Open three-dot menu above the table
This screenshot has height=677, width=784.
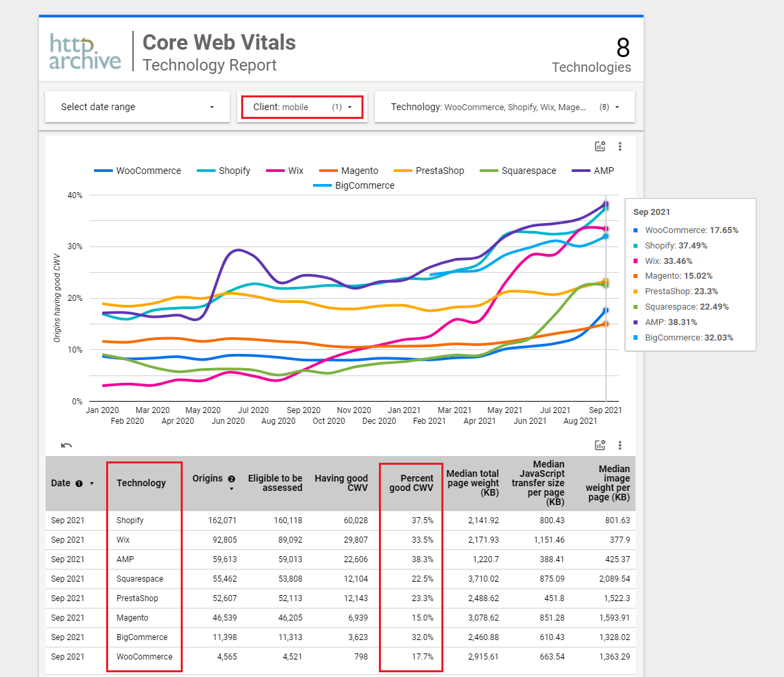coord(620,445)
